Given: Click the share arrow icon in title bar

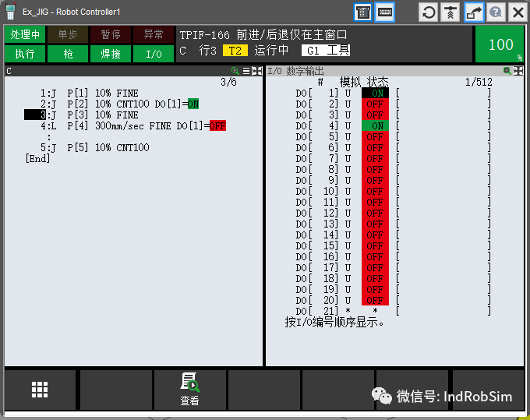Looking at the screenshot, I should (473, 12).
